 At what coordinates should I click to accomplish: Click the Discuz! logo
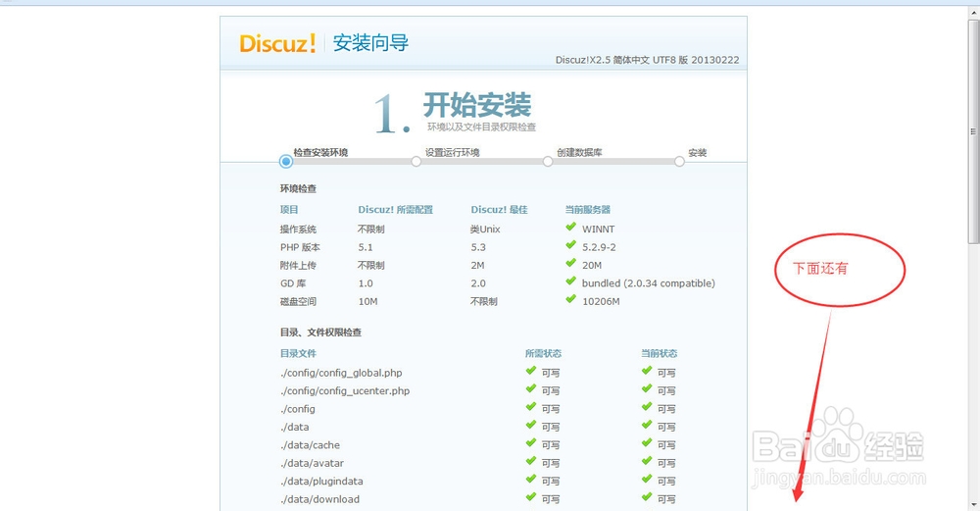click(277, 43)
